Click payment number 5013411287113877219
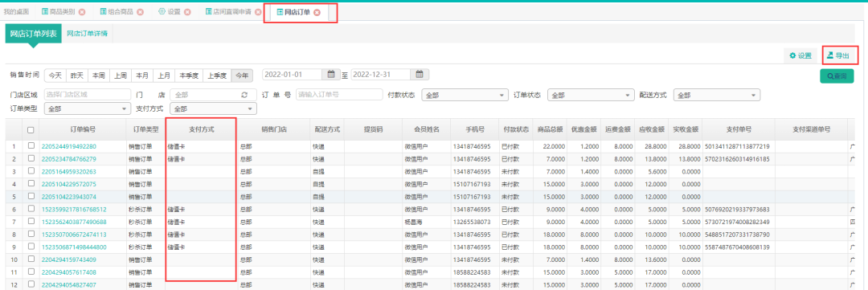Viewport: 868px width, 290px height. pos(737,146)
